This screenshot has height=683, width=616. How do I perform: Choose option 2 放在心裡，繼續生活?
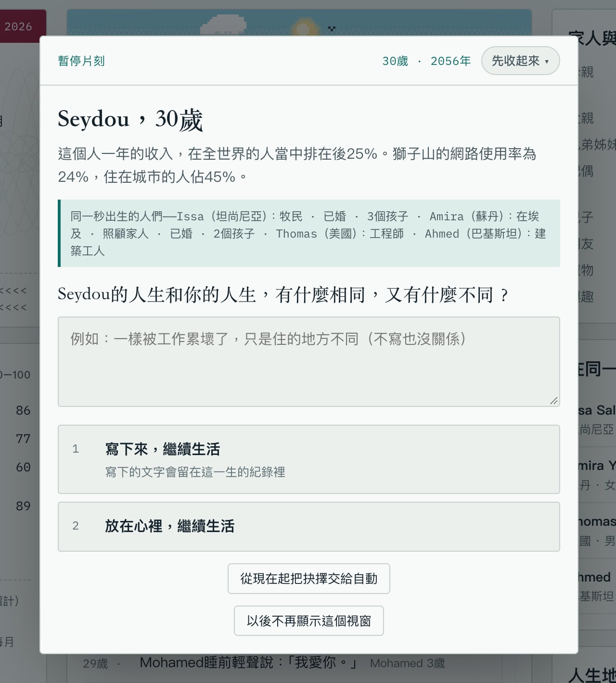[308, 527]
